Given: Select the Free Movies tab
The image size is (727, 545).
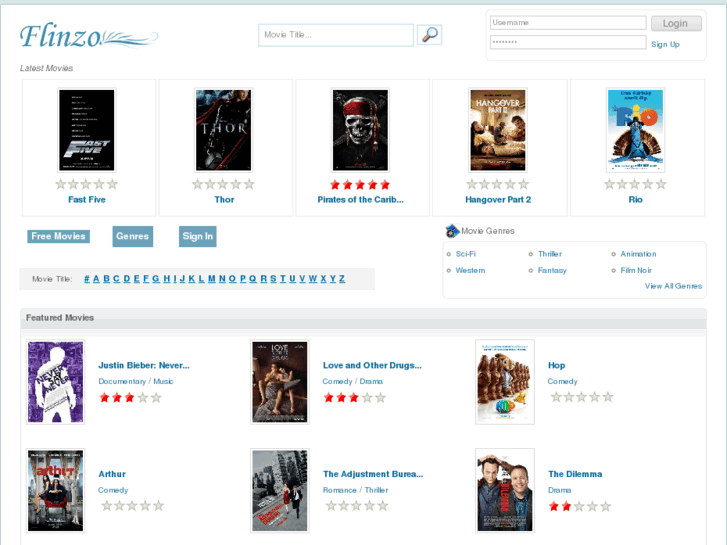Looking at the screenshot, I should 58,237.
